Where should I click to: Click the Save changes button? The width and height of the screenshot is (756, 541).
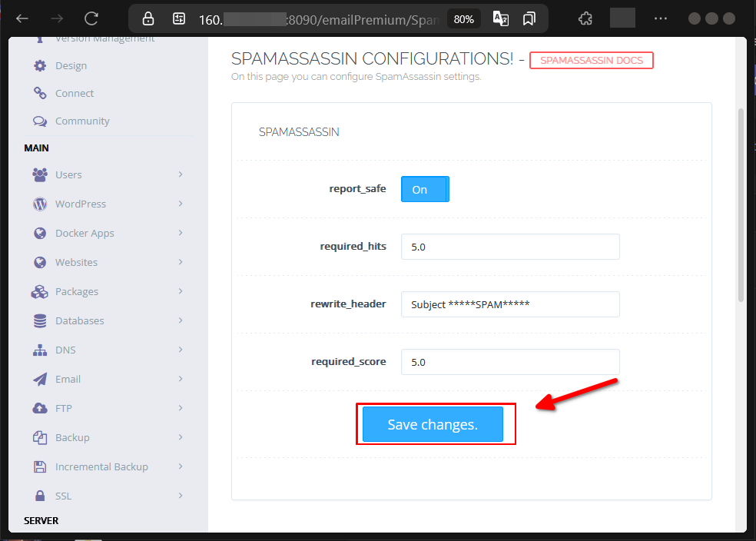433,424
